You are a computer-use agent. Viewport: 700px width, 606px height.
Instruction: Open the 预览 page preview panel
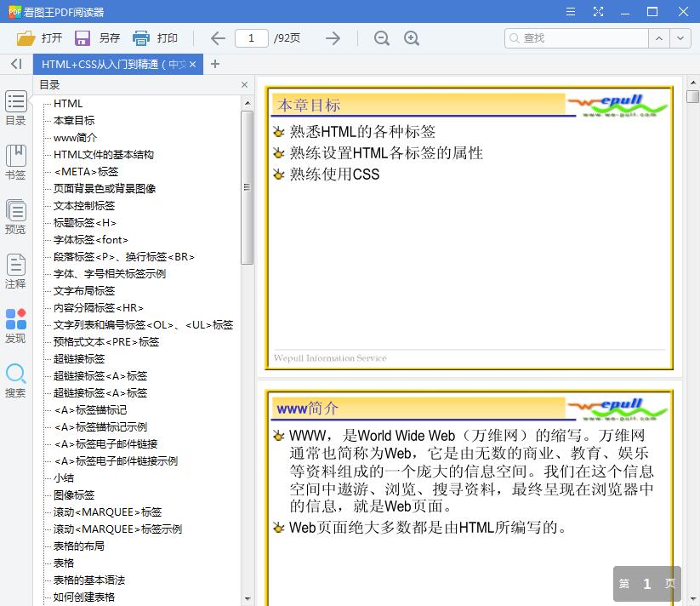click(x=15, y=216)
